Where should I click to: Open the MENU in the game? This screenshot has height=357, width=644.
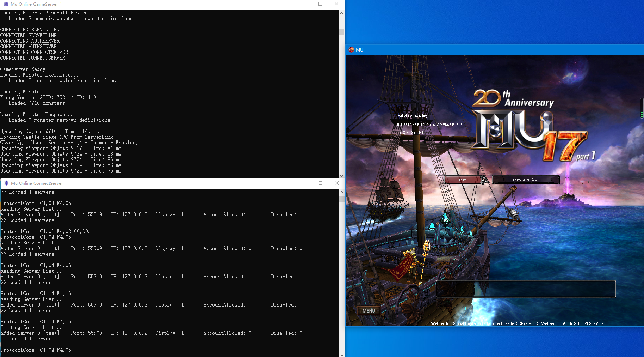click(369, 311)
